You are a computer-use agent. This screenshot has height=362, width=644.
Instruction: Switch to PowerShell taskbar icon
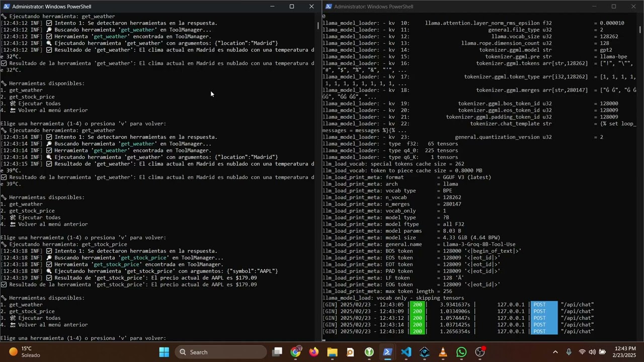[x=387, y=352]
